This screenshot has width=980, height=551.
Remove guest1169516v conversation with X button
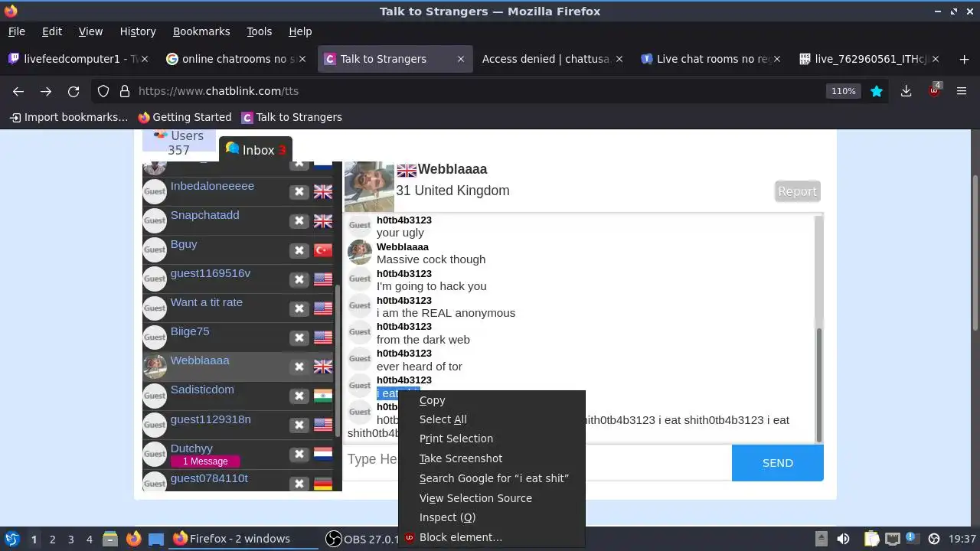point(299,279)
